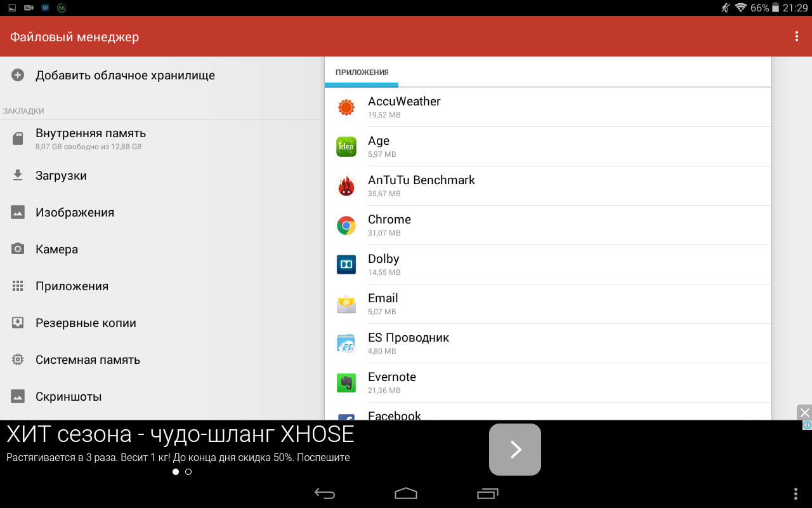Select the ПРИЛОЖЕНИЯ tab

[362, 72]
